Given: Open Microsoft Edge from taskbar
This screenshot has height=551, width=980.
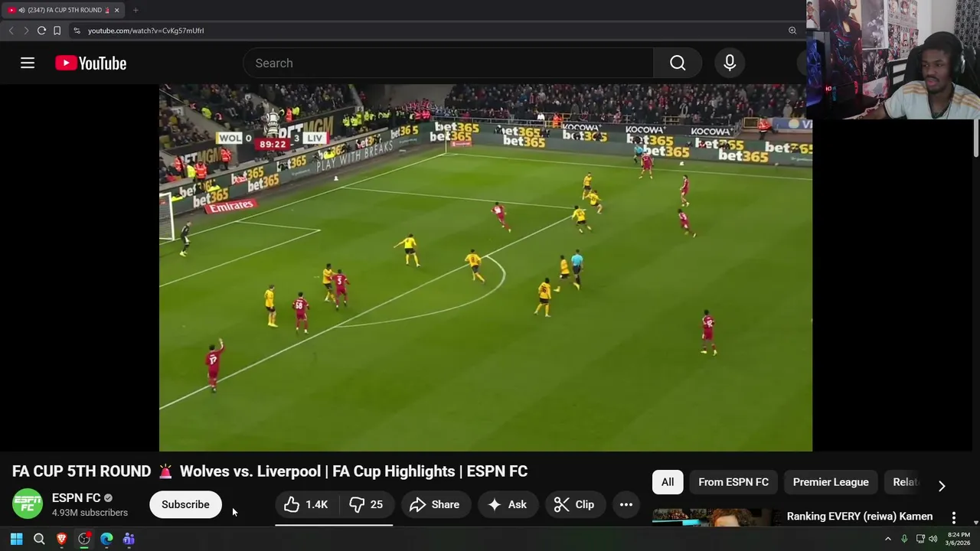Looking at the screenshot, I should tap(106, 539).
